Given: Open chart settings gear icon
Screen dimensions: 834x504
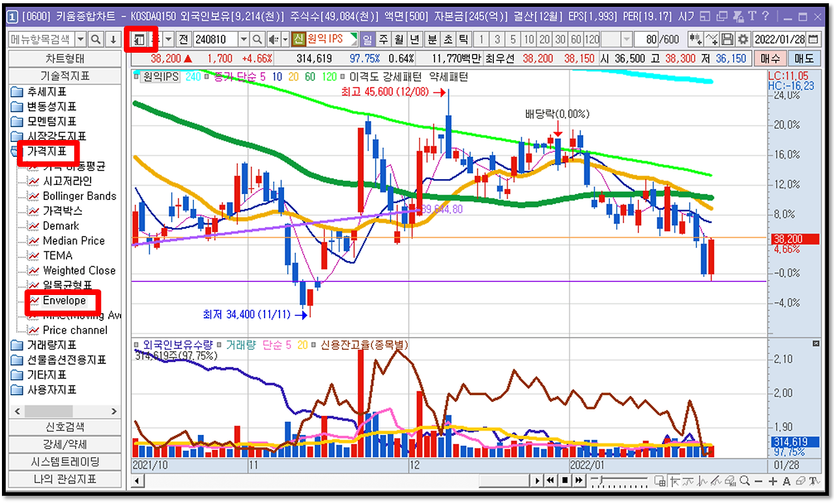Looking at the screenshot, I should [743, 40].
